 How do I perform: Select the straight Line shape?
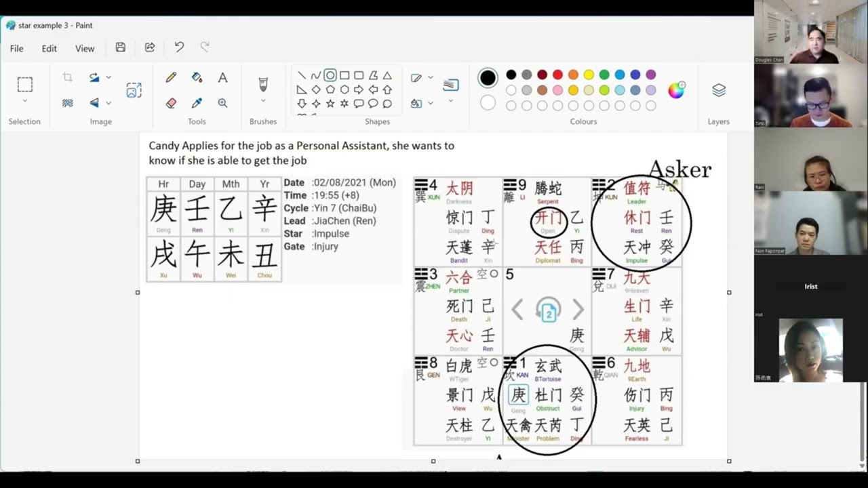click(x=302, y=75)
